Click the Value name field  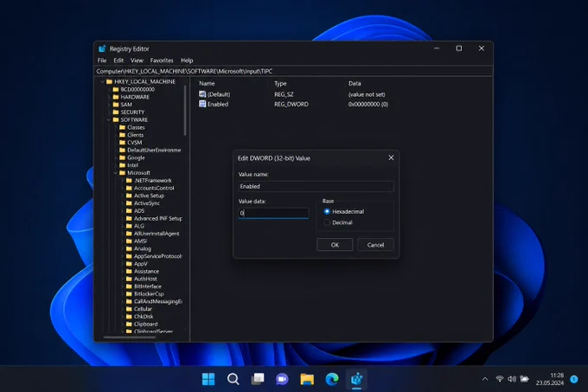pyautogui.click(x=316, y=186)
